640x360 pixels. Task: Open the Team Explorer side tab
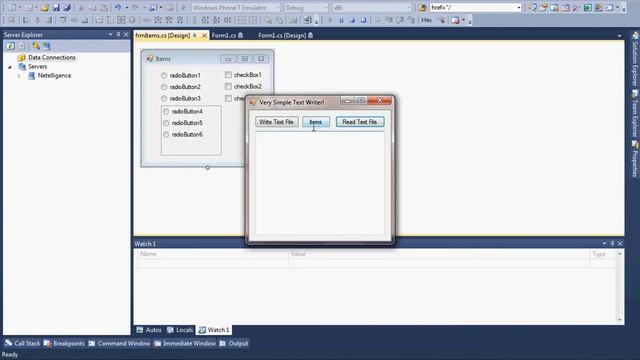[x=635, y=114]
